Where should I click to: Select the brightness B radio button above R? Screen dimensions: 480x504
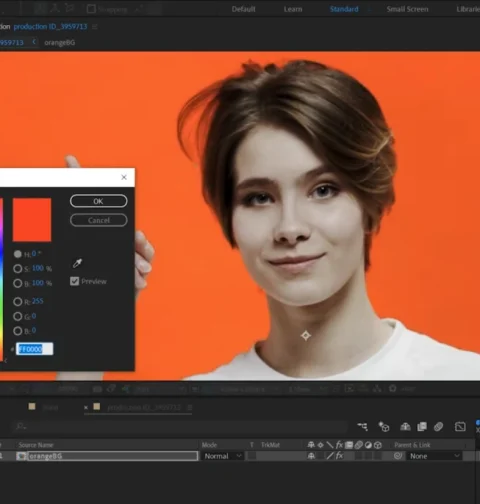[18, 283]
